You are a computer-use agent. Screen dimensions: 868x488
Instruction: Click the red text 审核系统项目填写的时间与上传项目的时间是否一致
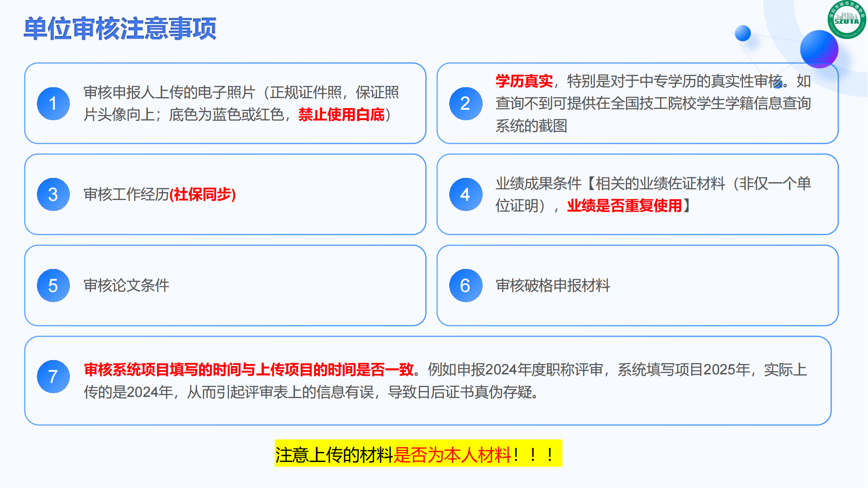pyautogui.click(x=249, y=370)
